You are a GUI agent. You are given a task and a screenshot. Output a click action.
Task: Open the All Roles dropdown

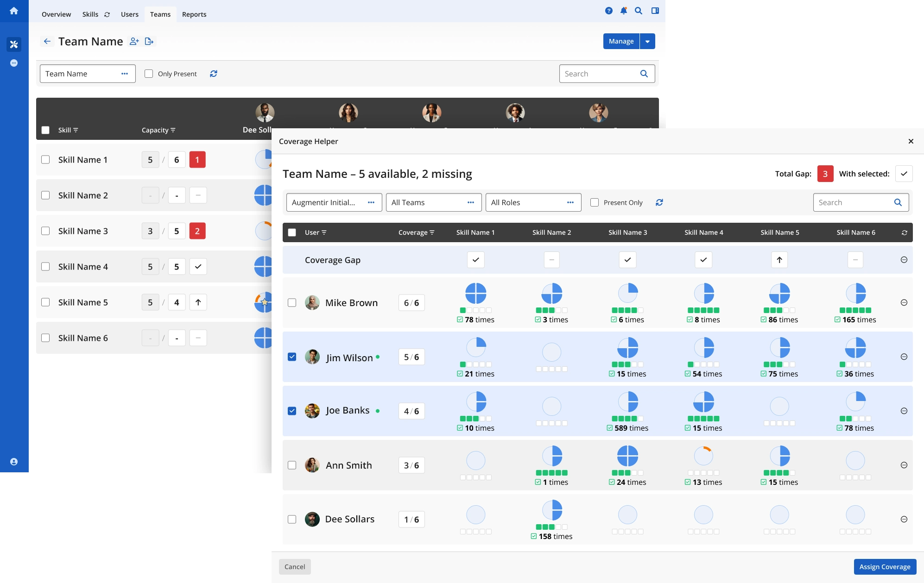tap(533, 202)
